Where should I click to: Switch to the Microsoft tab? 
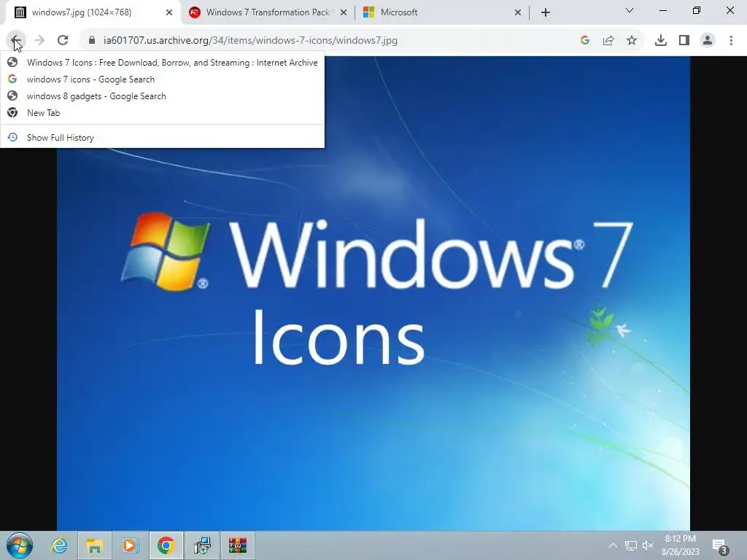[x=442, y=12]
